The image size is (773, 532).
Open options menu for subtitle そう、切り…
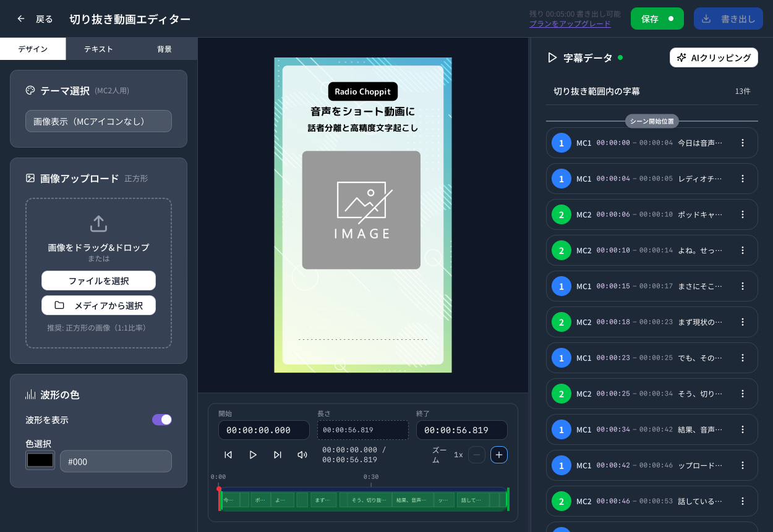point(743,394)
